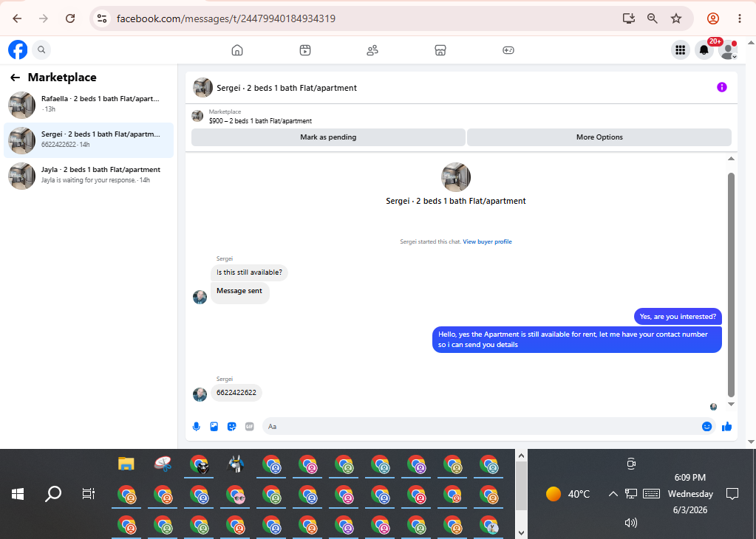Viewport: 756px width, 539px height.
Task: Open the sticker picker icon
Action: tap(232, 427)
